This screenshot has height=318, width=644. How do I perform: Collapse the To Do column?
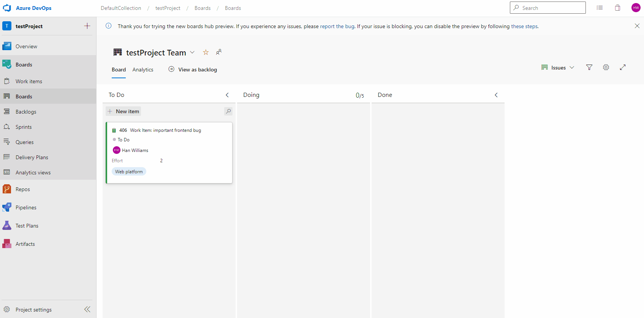(227, 95)
